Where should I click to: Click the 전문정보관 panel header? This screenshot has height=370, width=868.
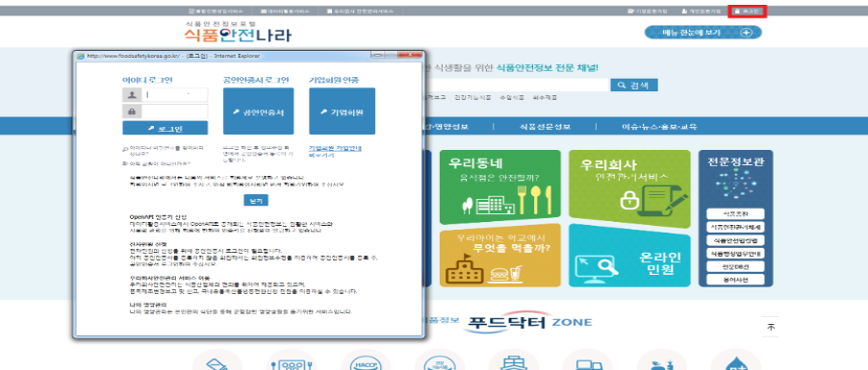(735, 162)
